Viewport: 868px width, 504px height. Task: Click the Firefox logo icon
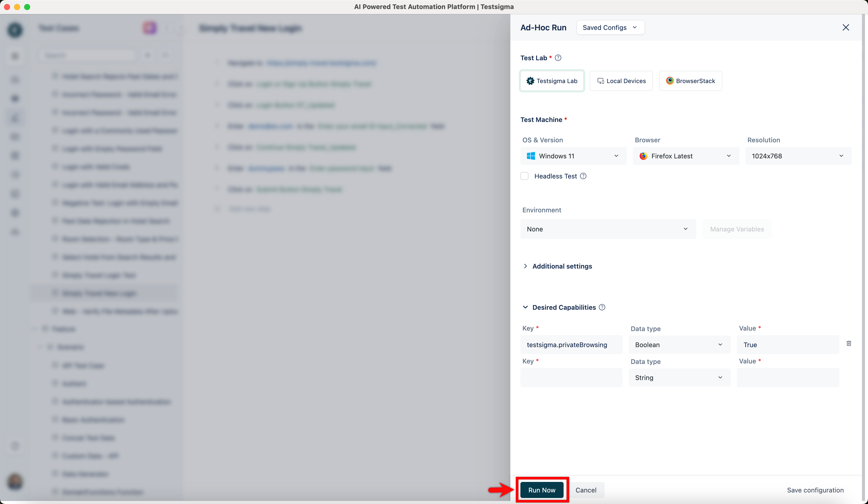(x=643, y=156)
